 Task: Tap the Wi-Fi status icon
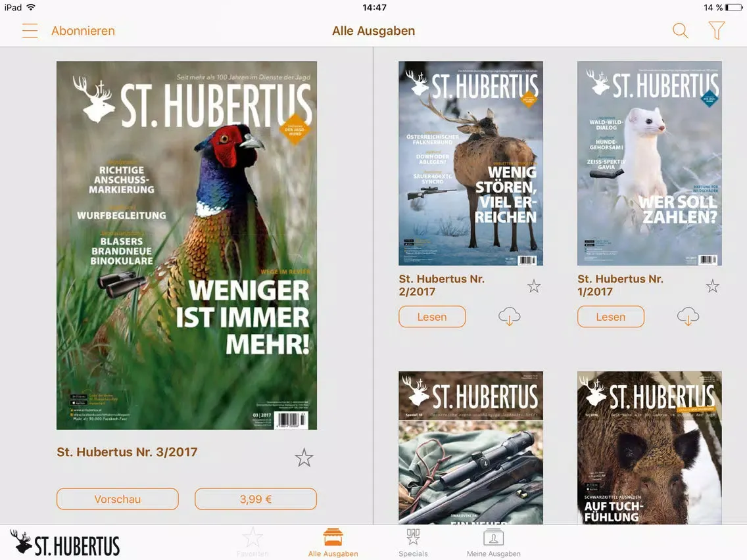click(x=31, y=7)
